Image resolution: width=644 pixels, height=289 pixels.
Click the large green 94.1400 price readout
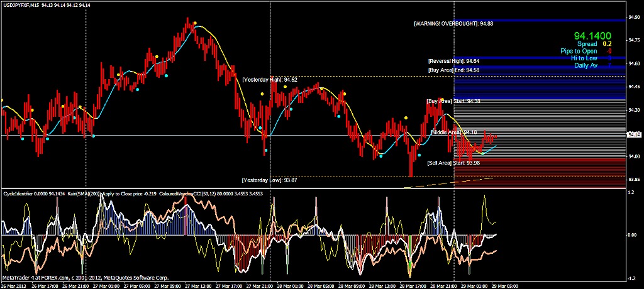click(592, 36)
